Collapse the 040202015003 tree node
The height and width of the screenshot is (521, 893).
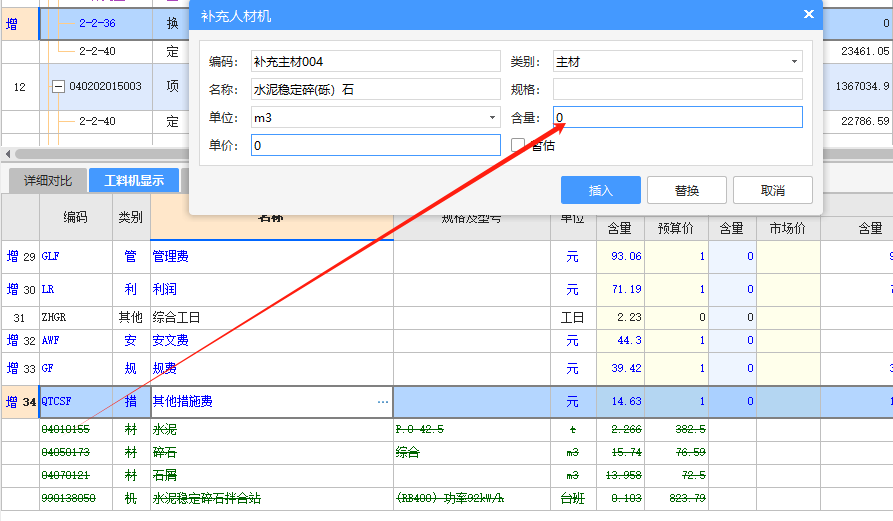58,87
